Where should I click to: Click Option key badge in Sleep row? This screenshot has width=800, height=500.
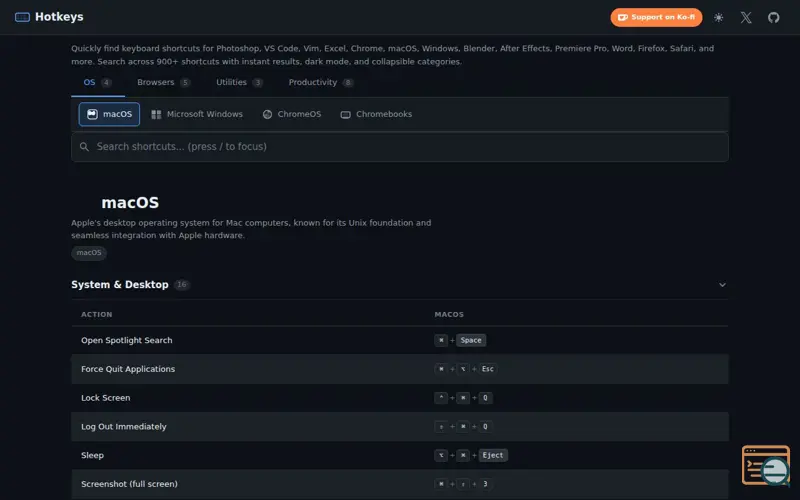coord(441,455)
